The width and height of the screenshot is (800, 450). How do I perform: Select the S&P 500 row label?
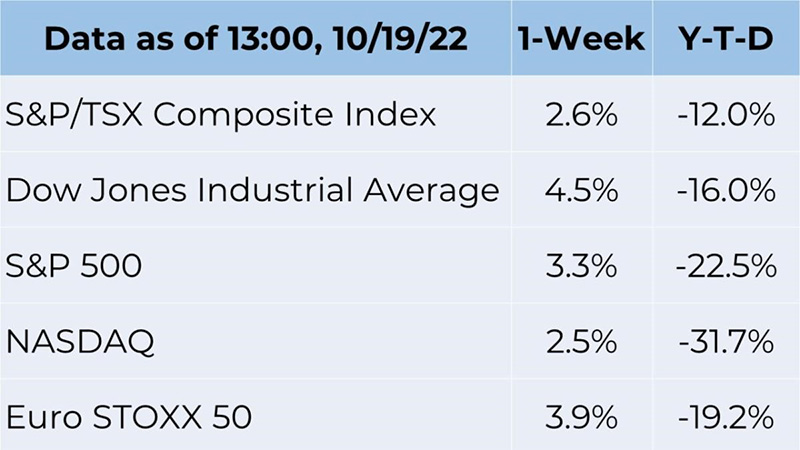pyautogui.click(x=73, y=266)
